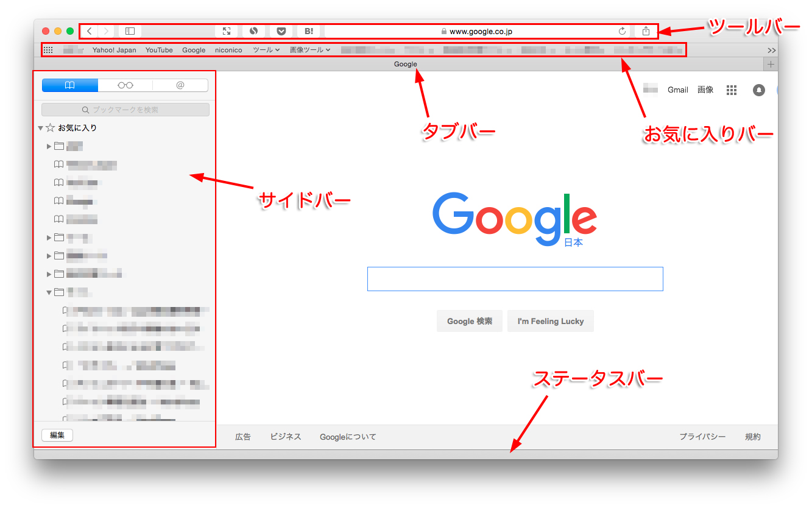The width and height of the screenshot is (812, 508).
Task: Open the ビジネス footer link
Action: pyautogui.click(x=286, y=437)
